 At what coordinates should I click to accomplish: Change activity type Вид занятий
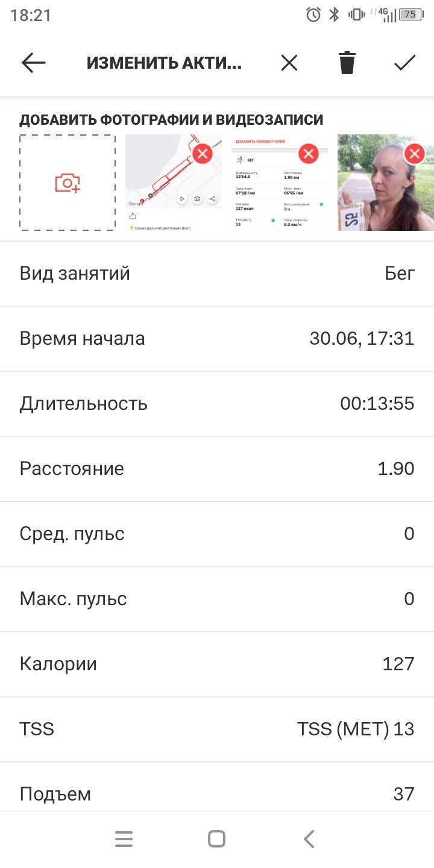click(217, 274)
